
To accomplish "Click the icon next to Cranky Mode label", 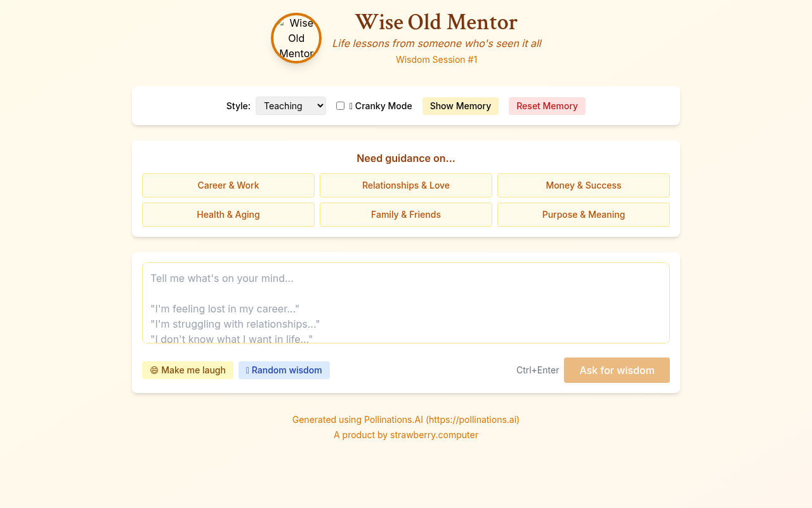I will 350,105.
